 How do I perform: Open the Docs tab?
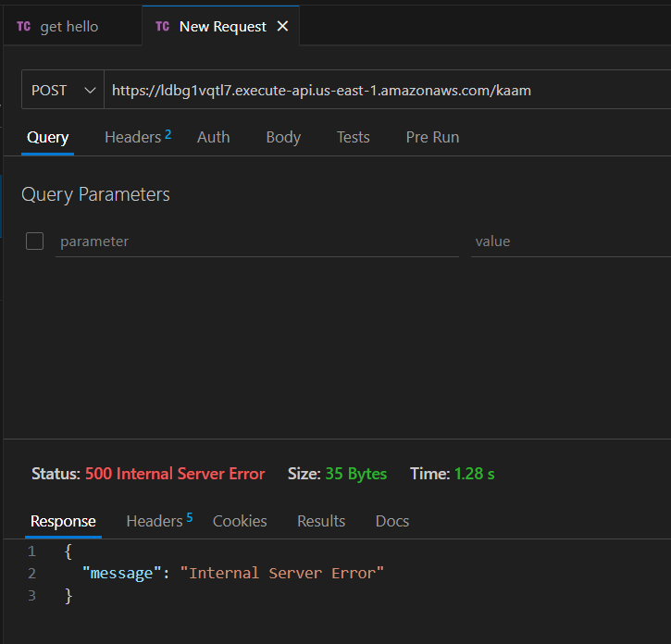click(x=392, y=521)
